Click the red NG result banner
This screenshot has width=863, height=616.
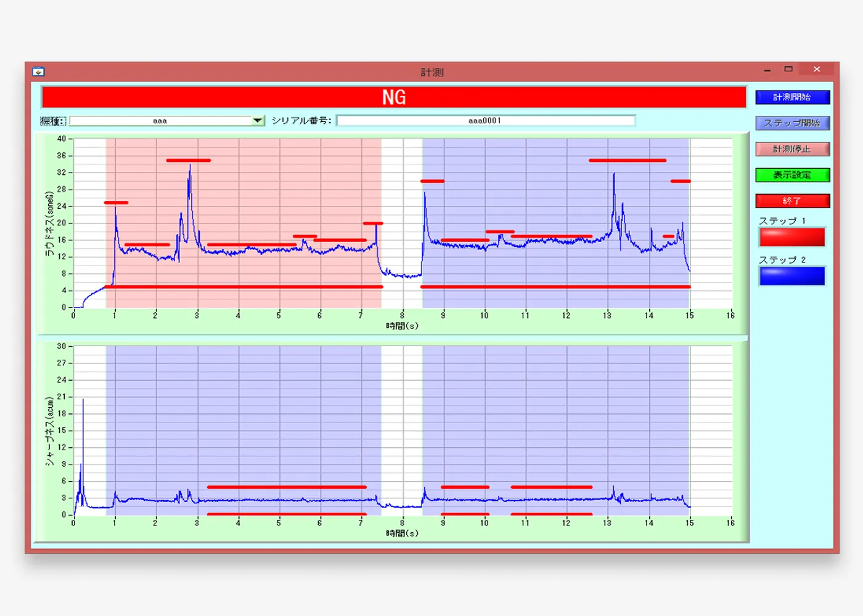tap(394, 97)
